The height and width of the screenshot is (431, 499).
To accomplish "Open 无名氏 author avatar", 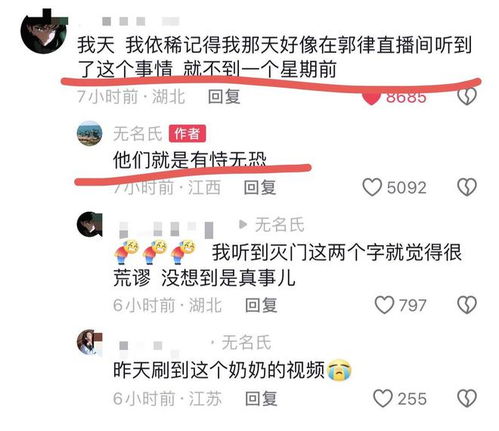I will [90, 134].
